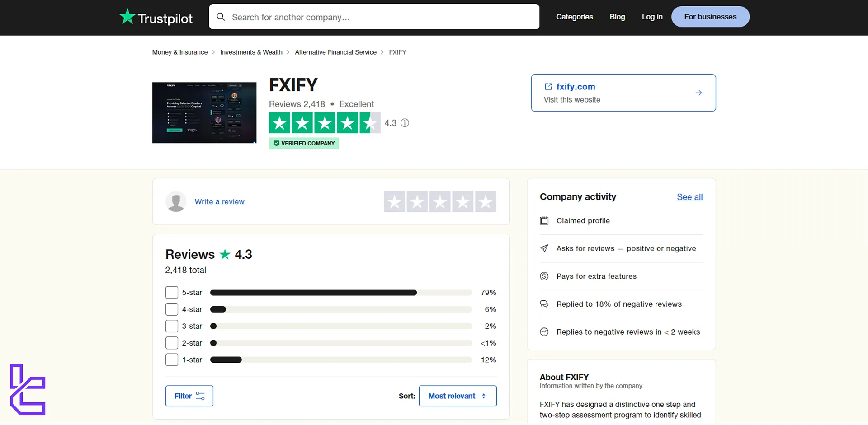
Task: Check the 5-star reviews filter
Action: pyautogui.click(x=171, y=292)
